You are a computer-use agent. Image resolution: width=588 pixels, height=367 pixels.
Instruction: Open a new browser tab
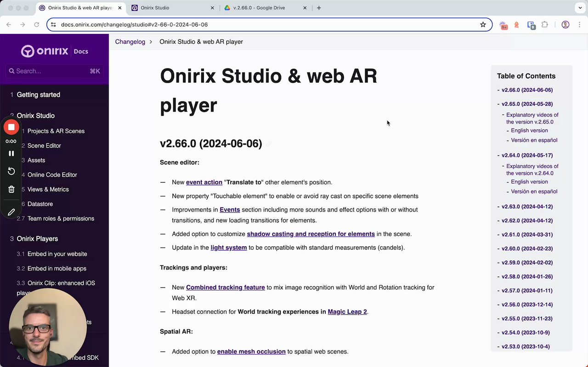319,8
